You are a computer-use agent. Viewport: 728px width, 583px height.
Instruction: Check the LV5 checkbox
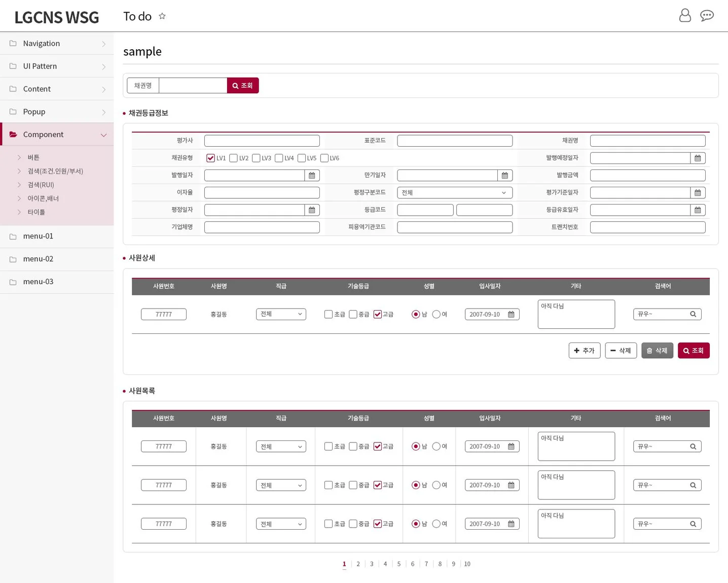point(302,158)
